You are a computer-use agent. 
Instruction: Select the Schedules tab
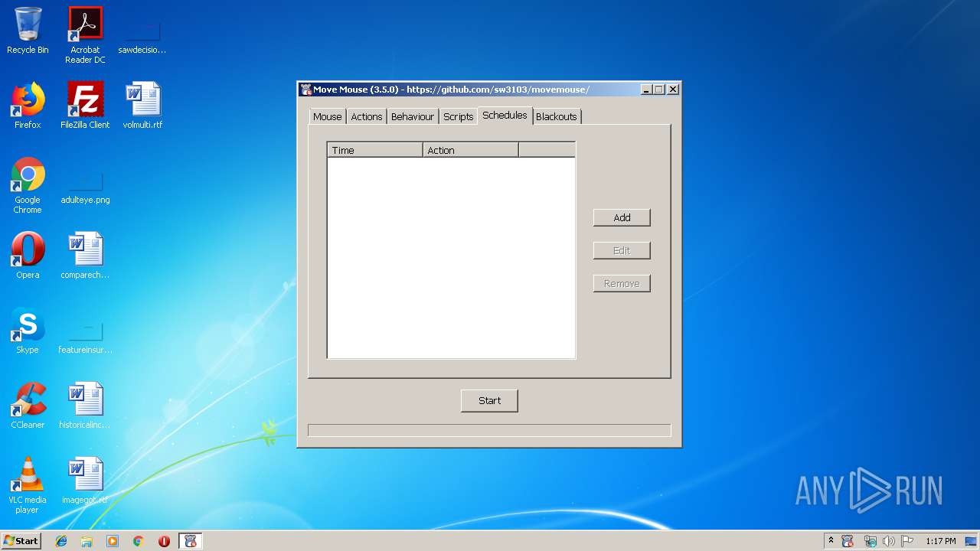pyautogui.click(x=505, y=115)
